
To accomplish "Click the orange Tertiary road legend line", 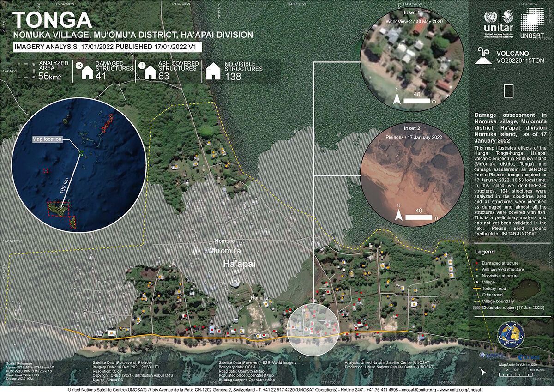I will pyautogui.click(x=477, y=289).
